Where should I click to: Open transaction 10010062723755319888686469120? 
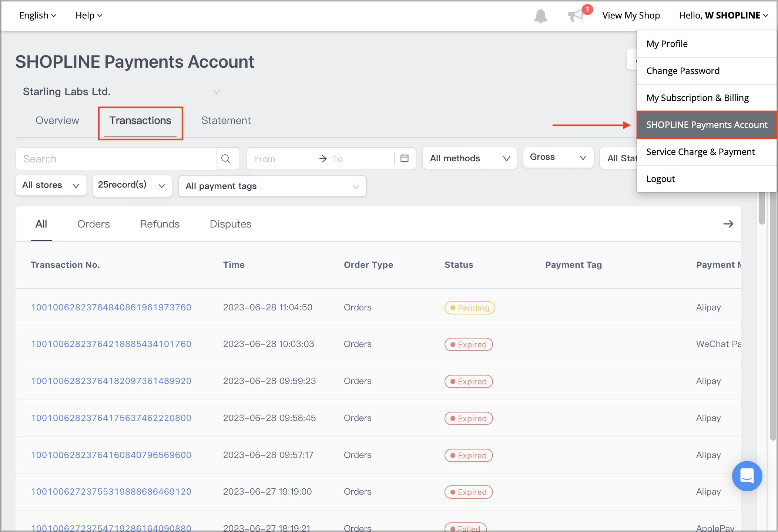click(111, 492)
